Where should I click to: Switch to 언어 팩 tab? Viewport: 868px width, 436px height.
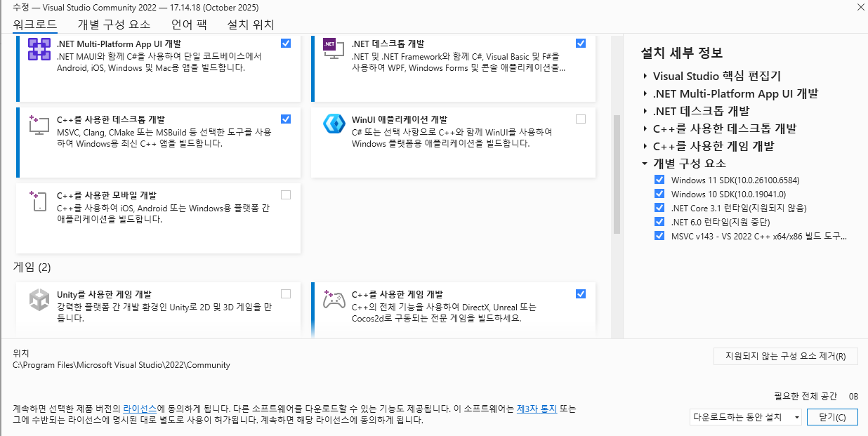coord(190,25)
